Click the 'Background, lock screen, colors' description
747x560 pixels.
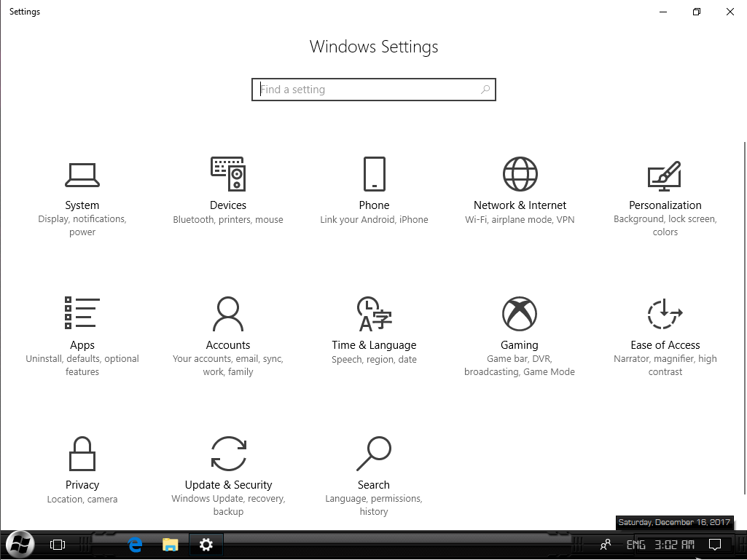pyautogui.click(x=665, y=225)
